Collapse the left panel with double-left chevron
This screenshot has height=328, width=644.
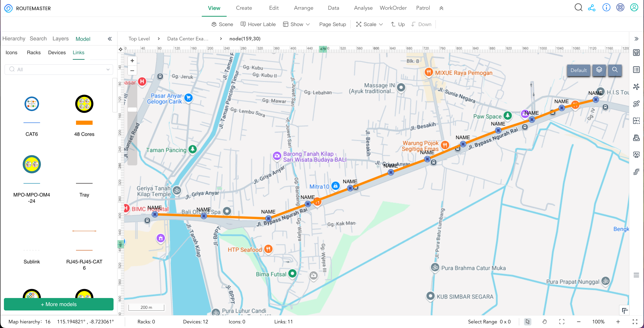(110, 39)
